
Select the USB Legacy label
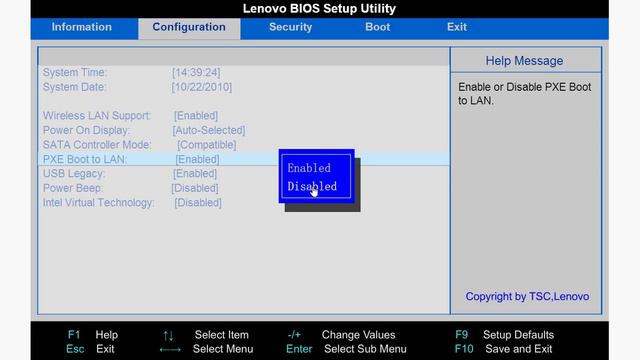[74, 174]
